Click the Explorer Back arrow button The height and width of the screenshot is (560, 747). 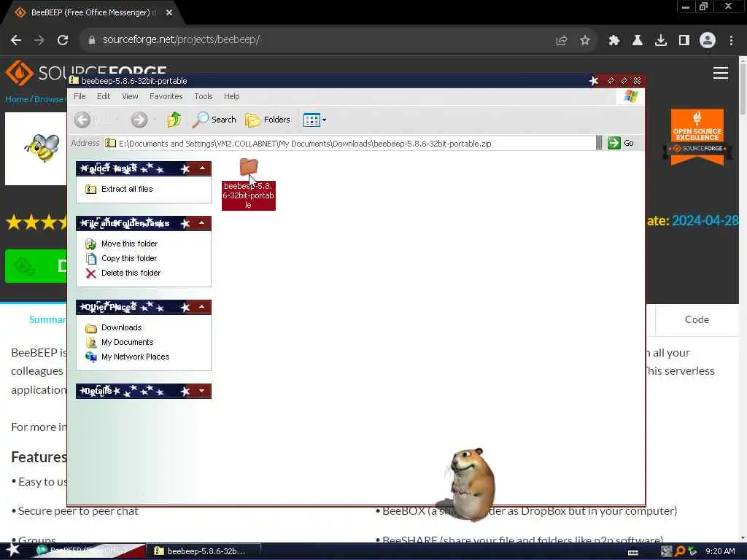click(82, 120)
